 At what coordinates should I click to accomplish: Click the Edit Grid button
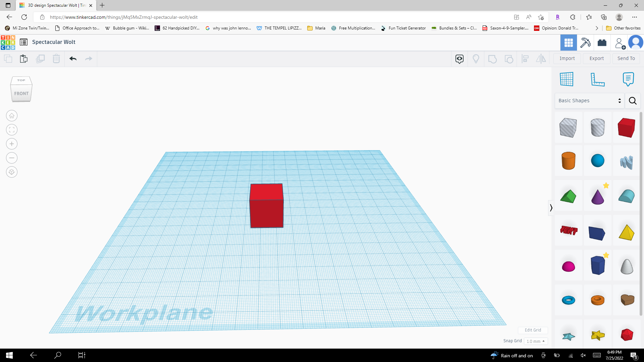click(533, 330)
